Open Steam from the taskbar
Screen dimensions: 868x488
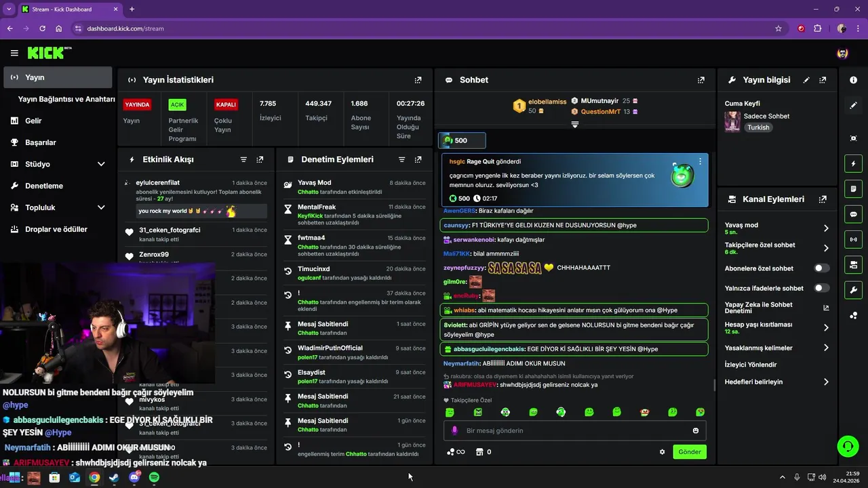pos(114,477)
